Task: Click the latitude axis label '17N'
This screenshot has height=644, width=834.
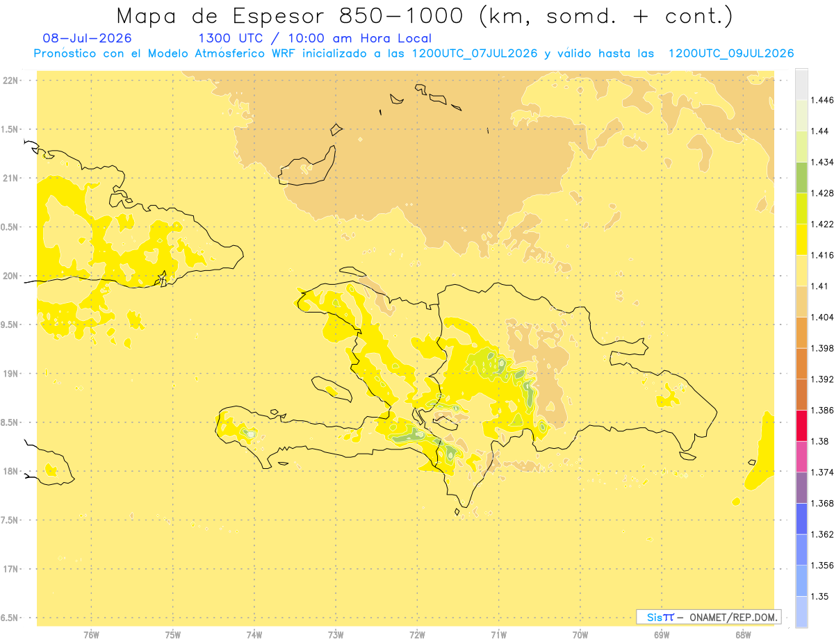Action: click(10, 569)
